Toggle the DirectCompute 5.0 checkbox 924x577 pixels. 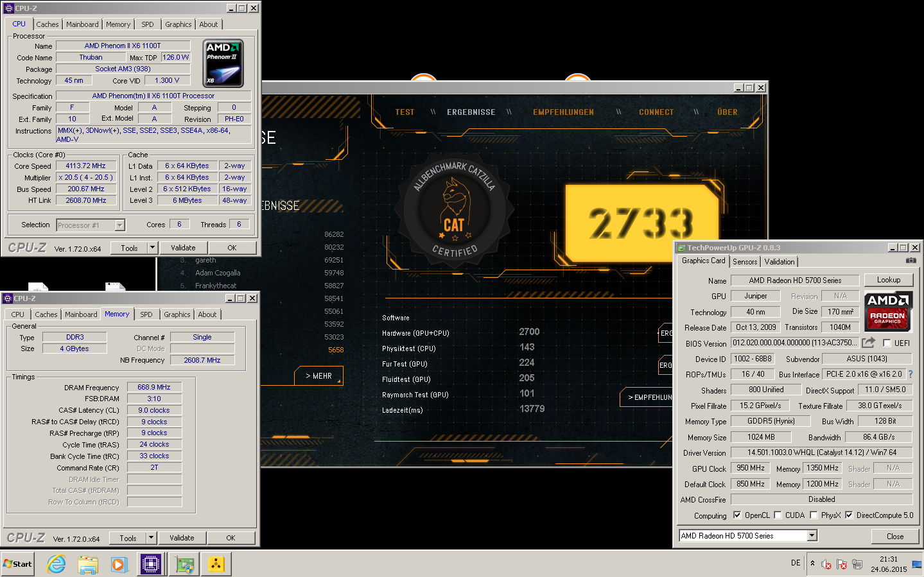click(x=849, y=515)
